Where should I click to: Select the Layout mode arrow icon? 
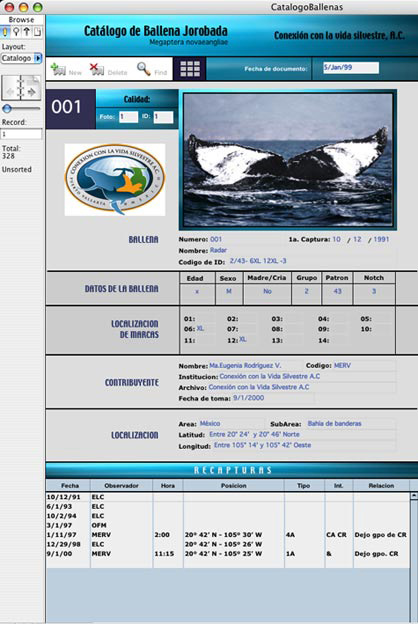pos(26,31)
